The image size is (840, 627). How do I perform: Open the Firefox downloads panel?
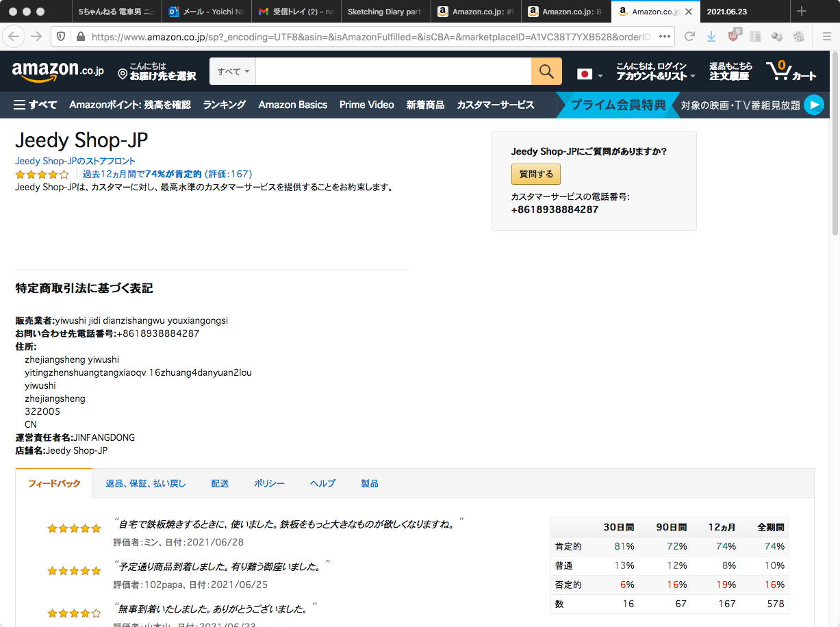point(711,36)
